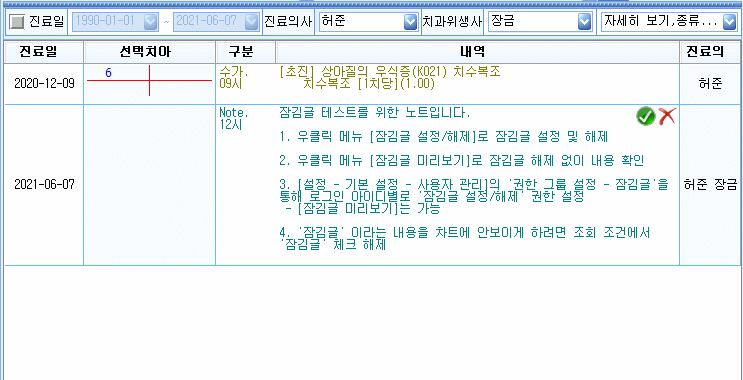Click the 내역 column header
The image size is (743, 380).
coord(478,52)
